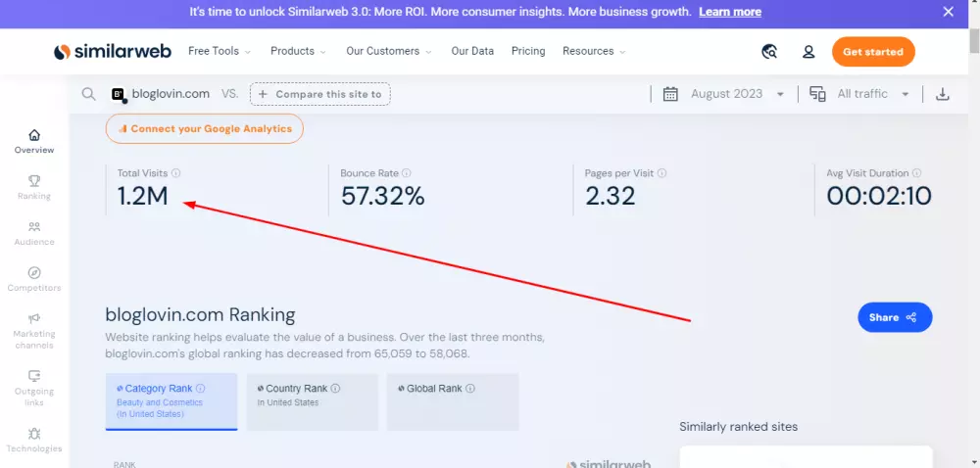
Task: Click the info icon on Country Rank tab
Action: point(335,388)
